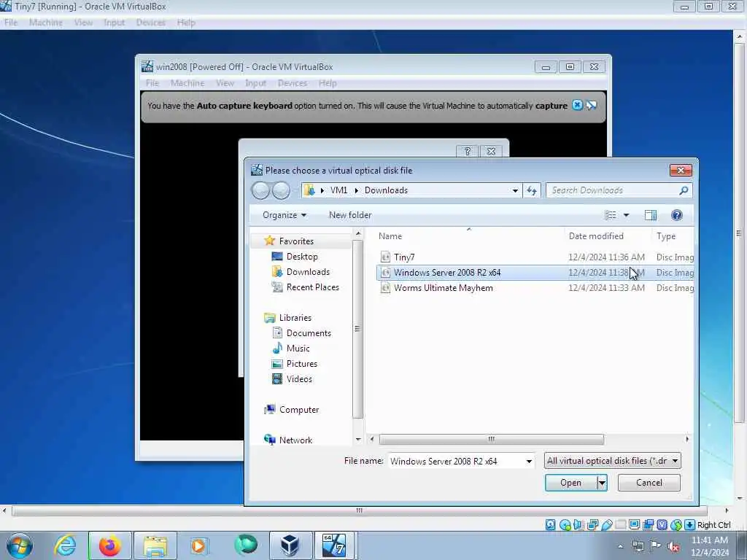Screen dimensions: 747x560
Task: Open VirtualBox Manager taskbar icon
Action: click(290, 545)
